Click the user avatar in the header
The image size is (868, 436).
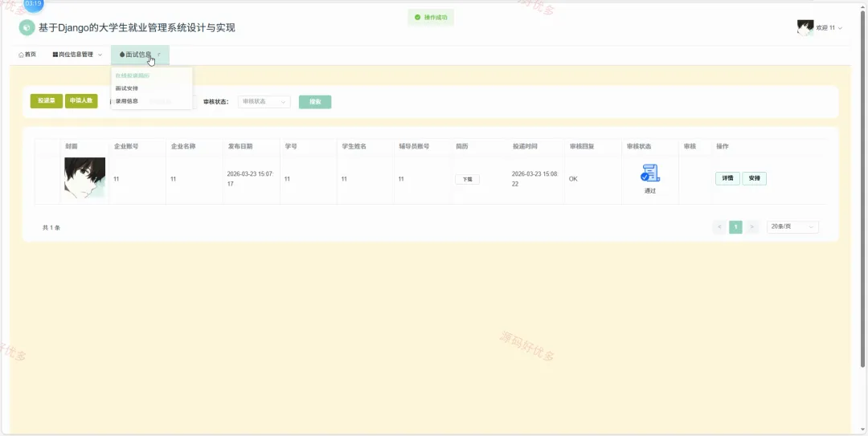tap(805, 27)
